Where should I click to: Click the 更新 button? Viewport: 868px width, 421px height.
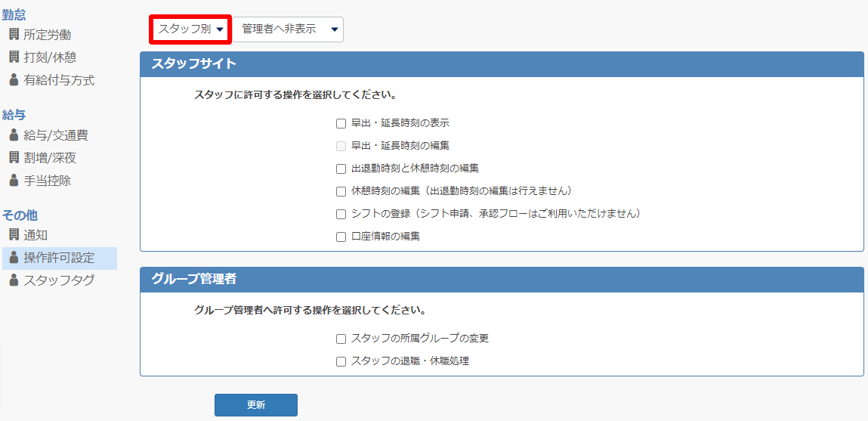point(256,405)
